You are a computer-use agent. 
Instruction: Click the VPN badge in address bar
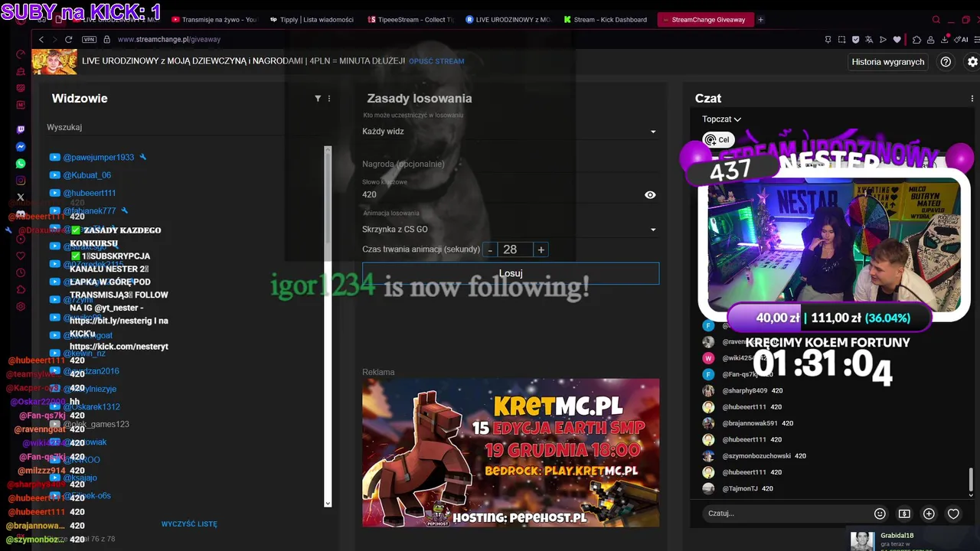[89, 39]
